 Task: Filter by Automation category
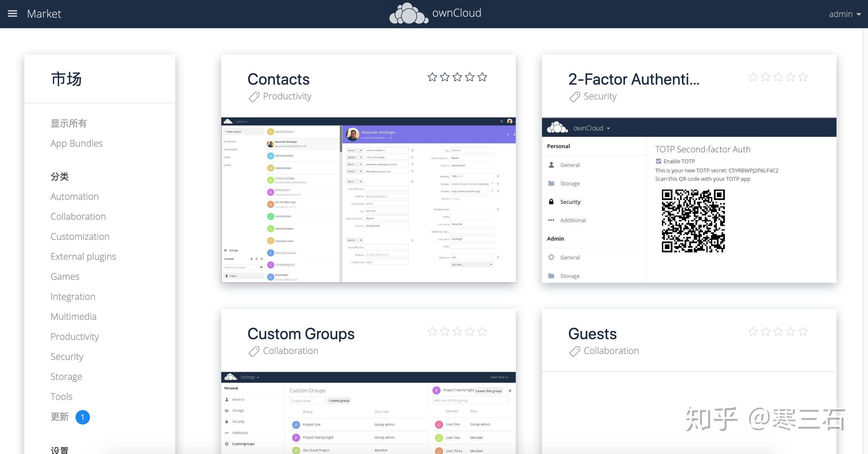(x=75, y=196)
